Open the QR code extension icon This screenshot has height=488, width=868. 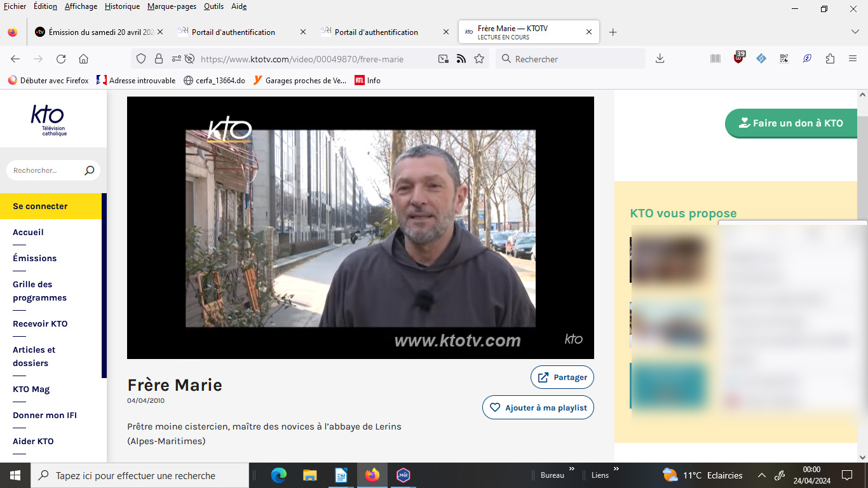click(x=784, y=58)
